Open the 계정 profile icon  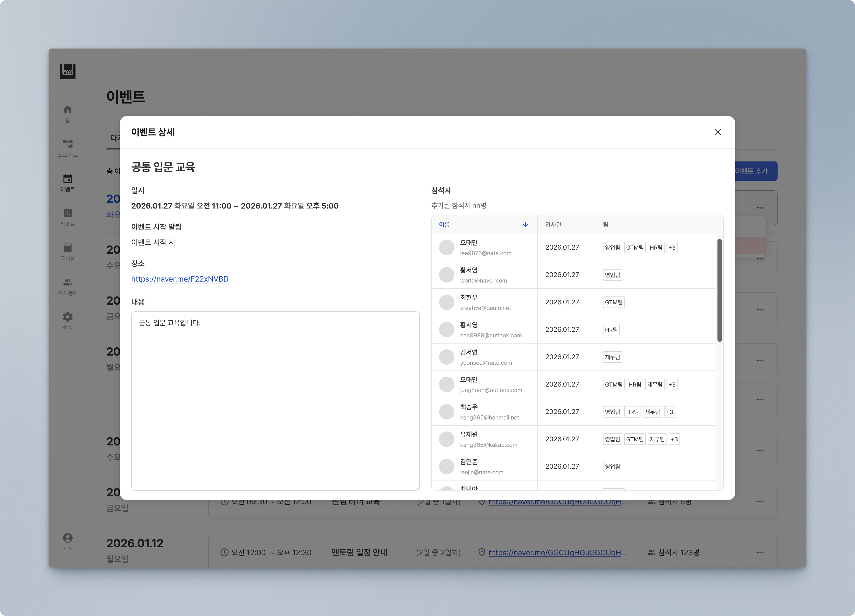(x=68, y=538)
